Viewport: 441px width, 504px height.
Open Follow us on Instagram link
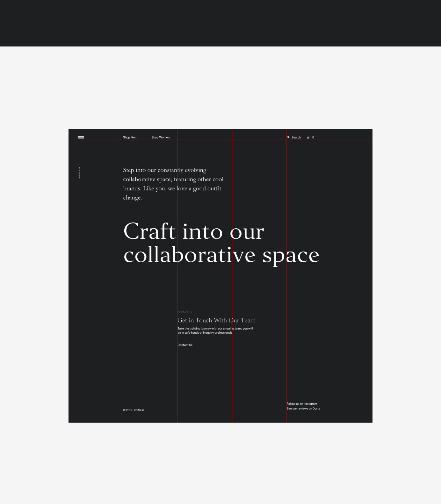click(x=302, y=404)
